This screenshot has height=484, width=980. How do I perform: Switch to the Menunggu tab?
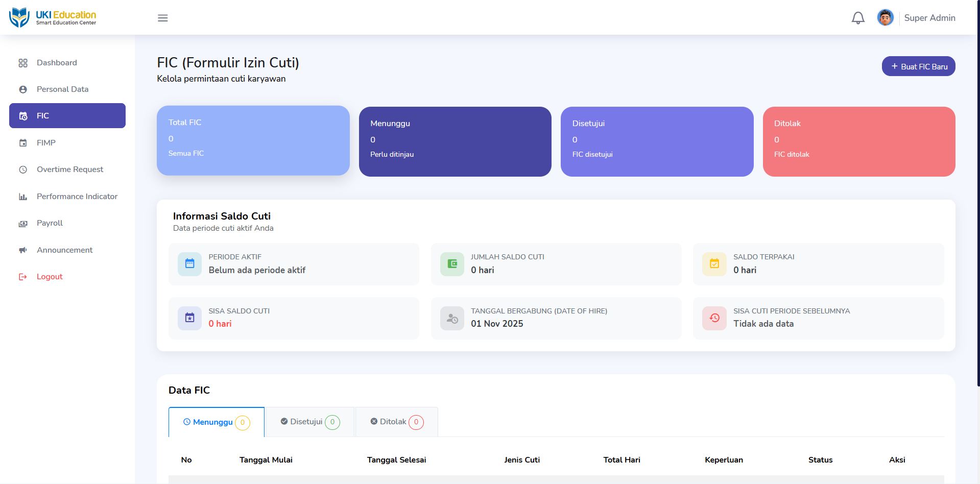[217, 422]
